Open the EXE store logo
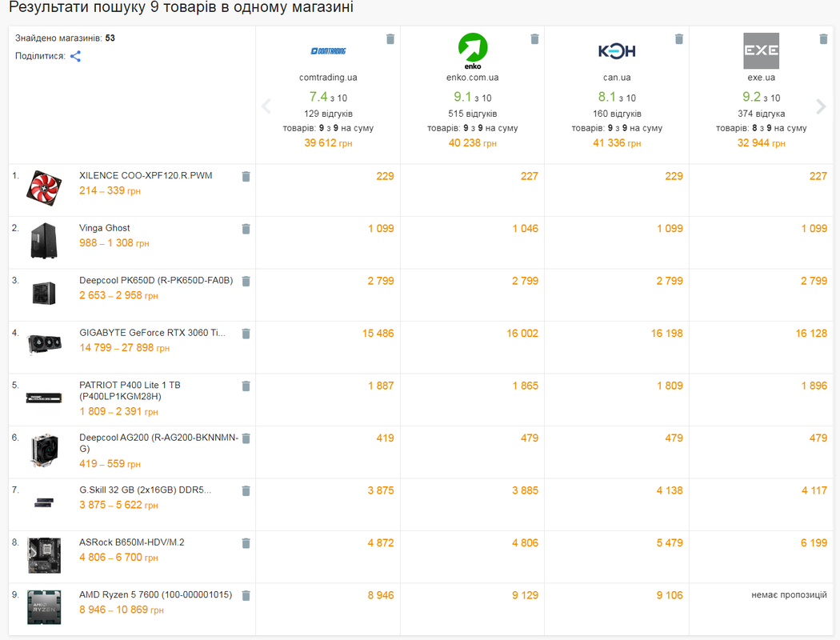 point(762,51)
